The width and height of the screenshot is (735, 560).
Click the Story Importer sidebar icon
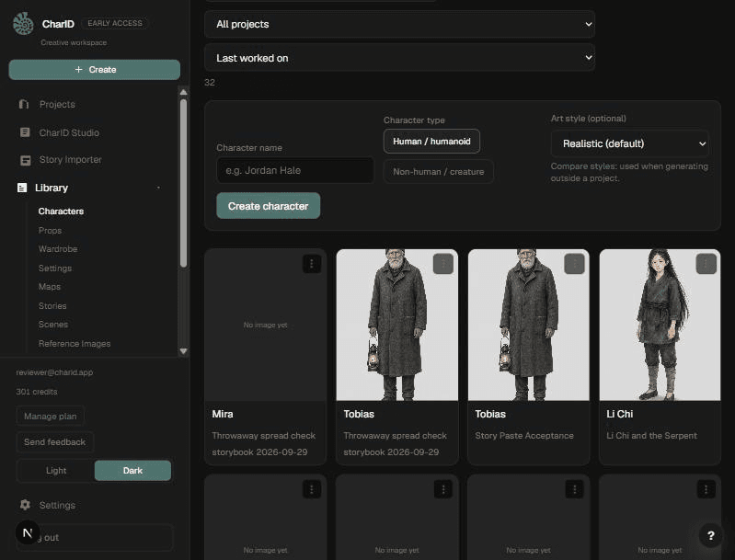26,160
